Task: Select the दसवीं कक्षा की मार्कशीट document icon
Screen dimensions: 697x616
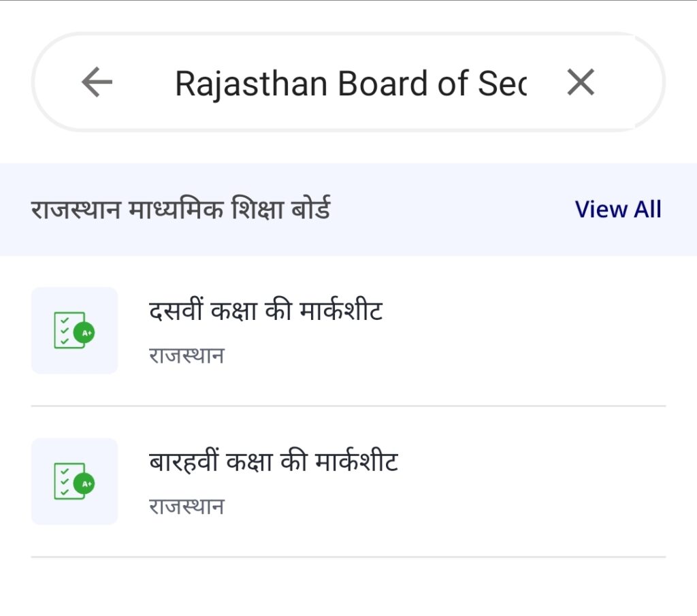Action: tap(74, 331)
